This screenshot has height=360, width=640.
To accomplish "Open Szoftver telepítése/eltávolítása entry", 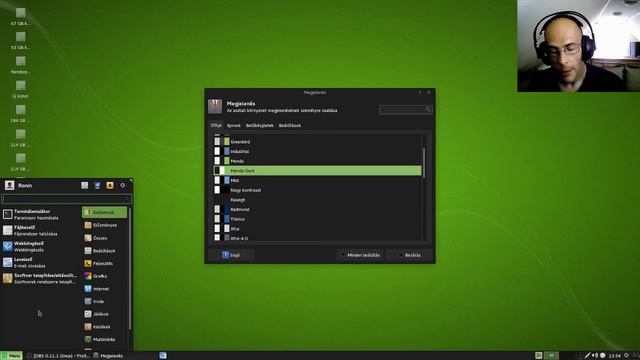I will click(40, 278).
